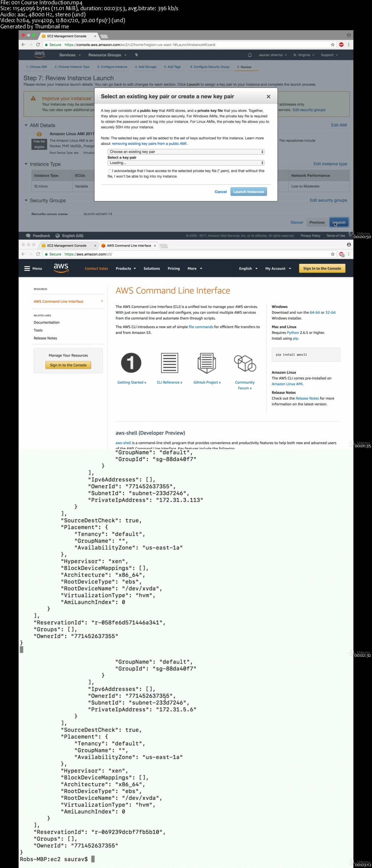Click Contact Sales on the AWS CLI page
The image size is (372, 868).
[96, 268]
